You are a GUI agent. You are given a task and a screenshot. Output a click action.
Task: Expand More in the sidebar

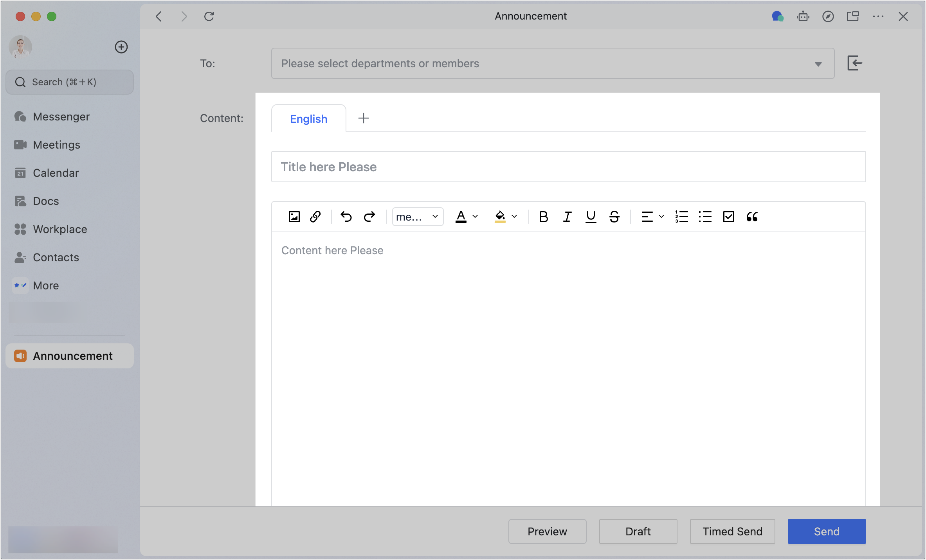coord(70,285)
